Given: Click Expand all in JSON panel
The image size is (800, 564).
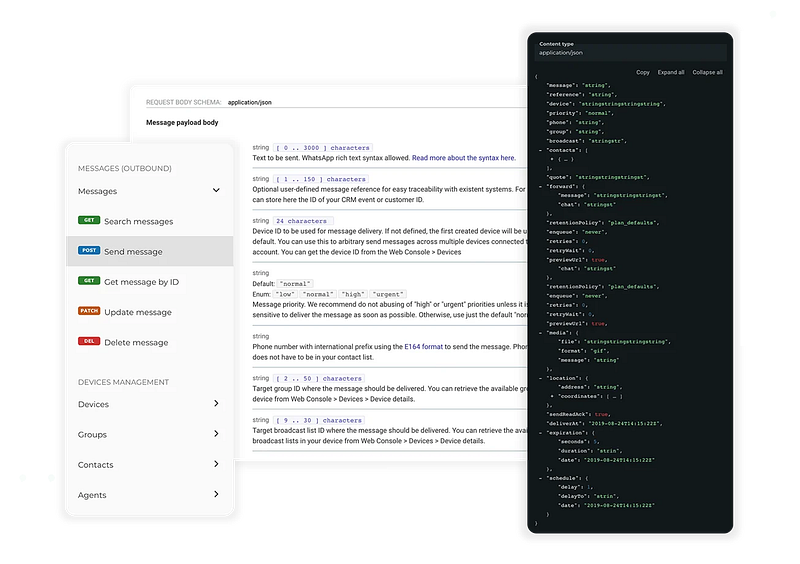Looking at the screenshot, I should (x=671, y=72).
